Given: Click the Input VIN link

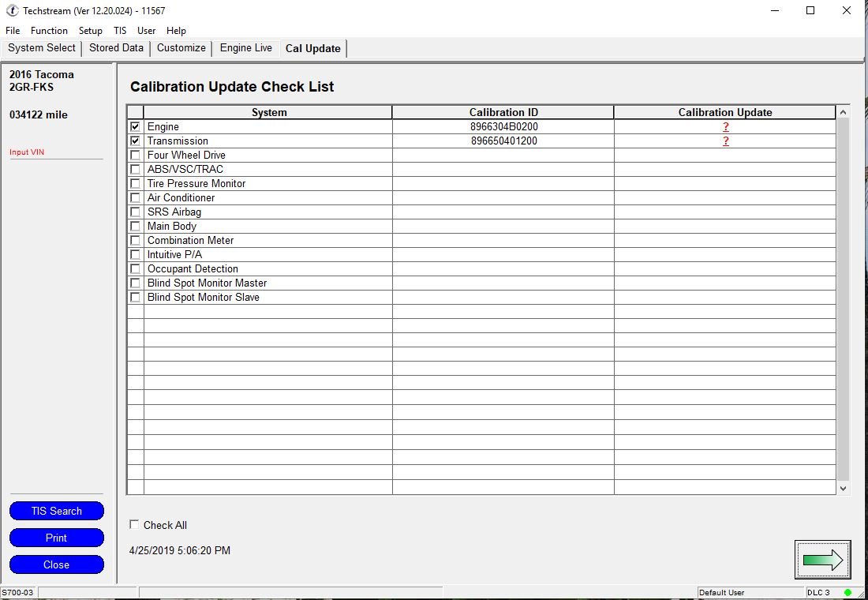Looking at the screenshot, I should click(x=27, y=152).
